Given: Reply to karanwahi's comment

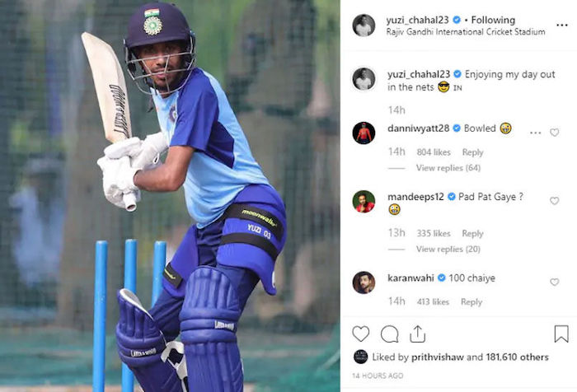Looking at the screenshot, I should tap(471, 302).
